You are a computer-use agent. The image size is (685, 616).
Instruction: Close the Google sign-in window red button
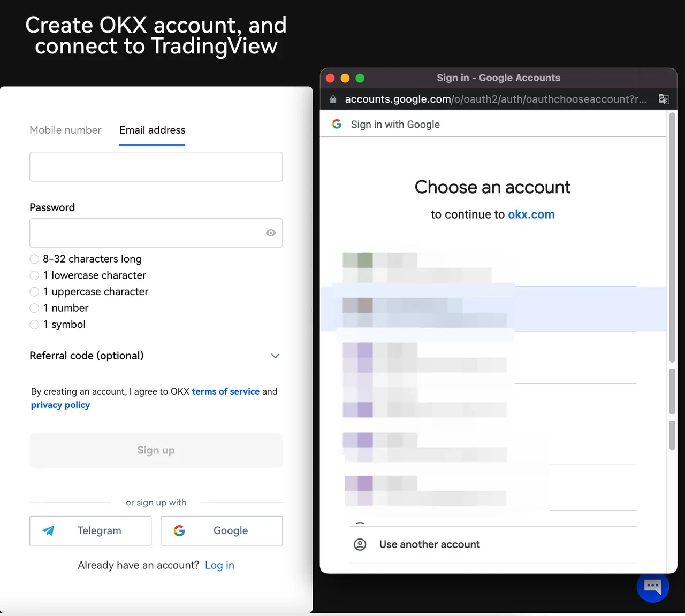pyautogui.click(x=330, y=78)
